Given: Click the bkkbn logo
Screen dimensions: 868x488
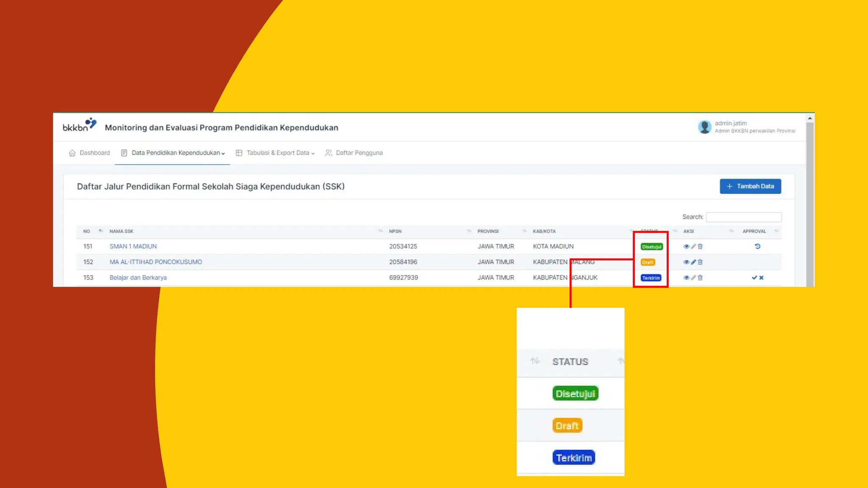Looking at the screenshot, I should coord(79,125).
